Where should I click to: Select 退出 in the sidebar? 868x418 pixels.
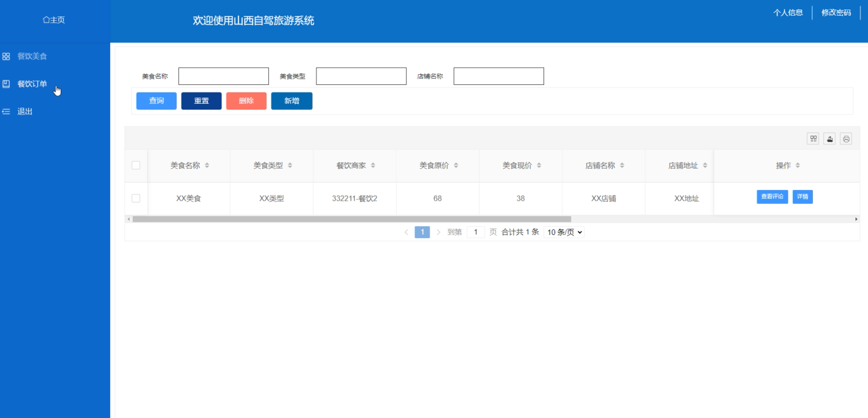(x=25, y=111)
